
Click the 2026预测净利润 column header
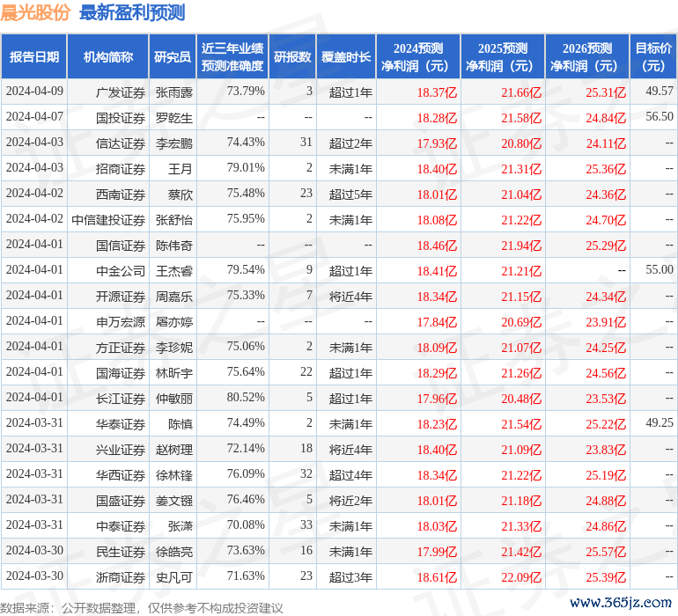(587, 56)
